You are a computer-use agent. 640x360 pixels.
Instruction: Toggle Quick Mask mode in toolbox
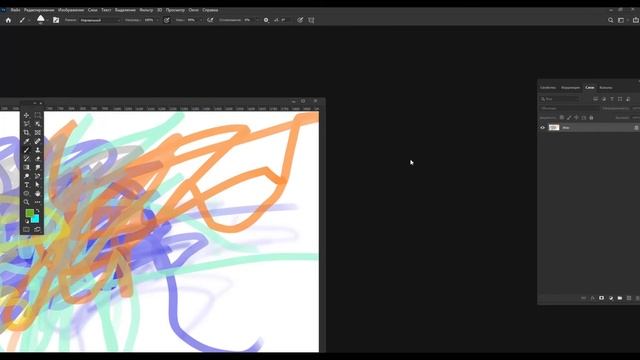27,230
